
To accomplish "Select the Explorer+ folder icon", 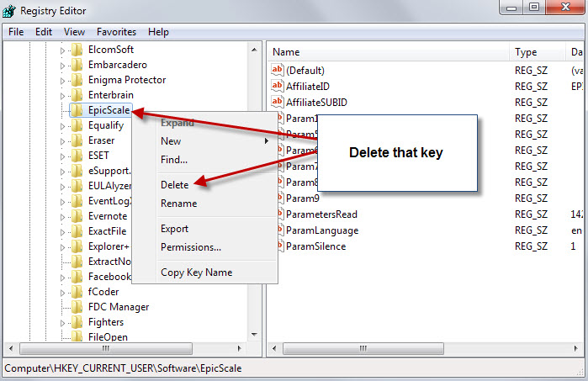I will click(x=77, y=246).
